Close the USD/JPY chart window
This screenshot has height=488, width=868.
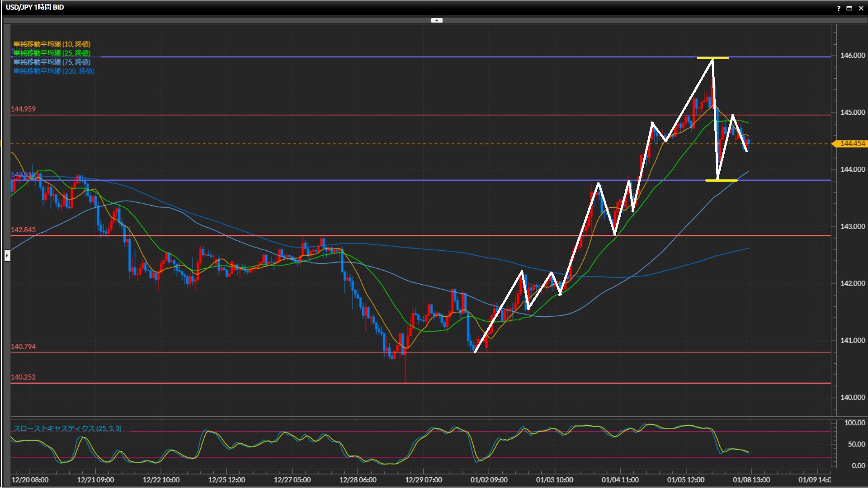861,8
